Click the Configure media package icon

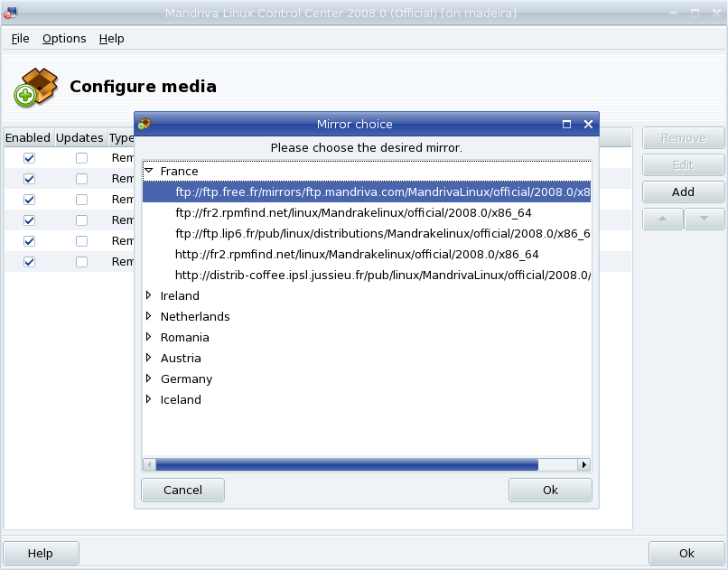tap(36, 87)
